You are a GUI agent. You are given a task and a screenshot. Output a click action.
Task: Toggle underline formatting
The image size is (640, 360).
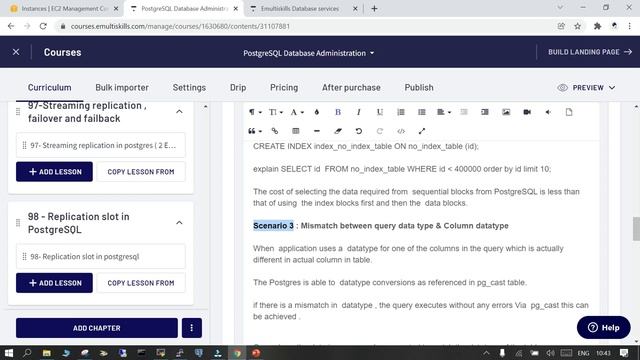(x=380, y=112)
